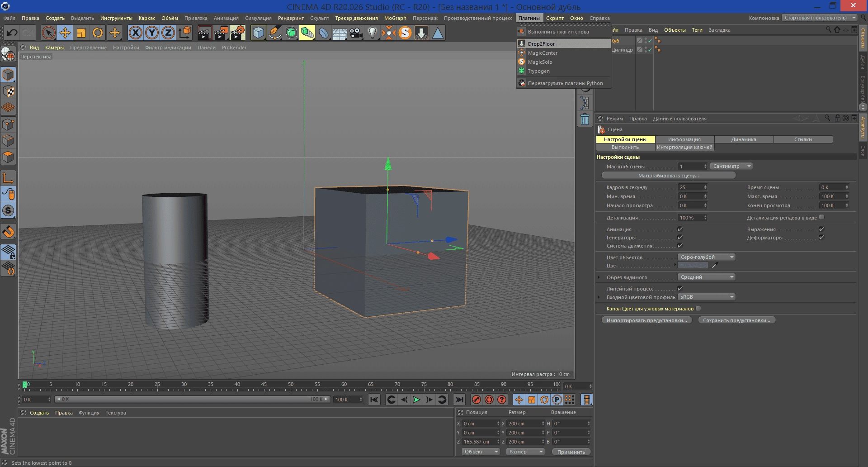
Task: Click the Масштабировать сцену button
Action: click(669, 176)
